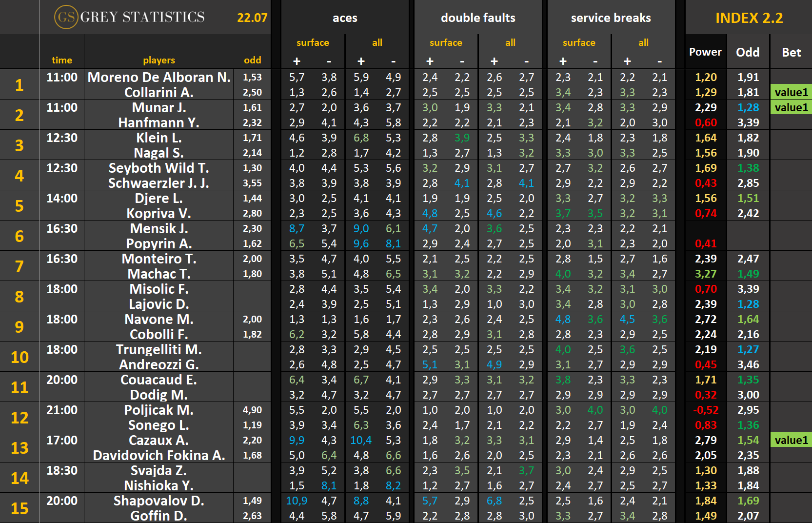
Task: Click the 'all' subheader under double faults
Action: (510, 42)
